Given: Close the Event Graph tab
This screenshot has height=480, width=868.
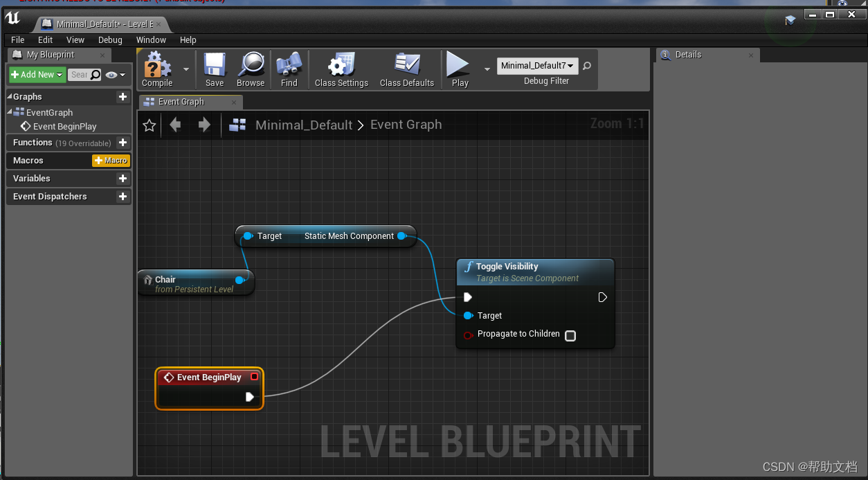Looking at the screenshot, I should tap(234, 102).
